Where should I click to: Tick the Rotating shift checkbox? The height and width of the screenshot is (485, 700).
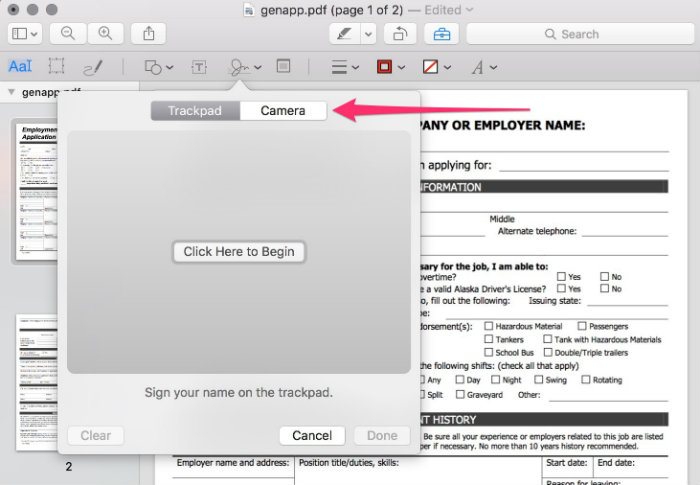(586, 380)
